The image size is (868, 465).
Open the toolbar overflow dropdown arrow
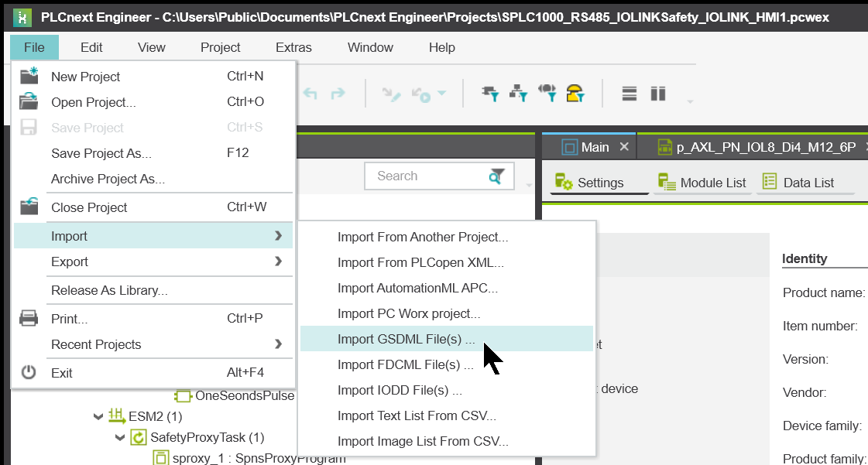pos(690,101)
